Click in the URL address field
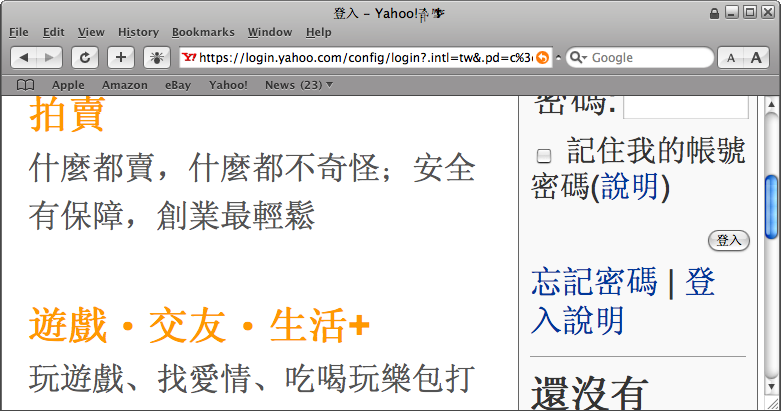This screenshot has height=411, width=781. tap(365, 58)
